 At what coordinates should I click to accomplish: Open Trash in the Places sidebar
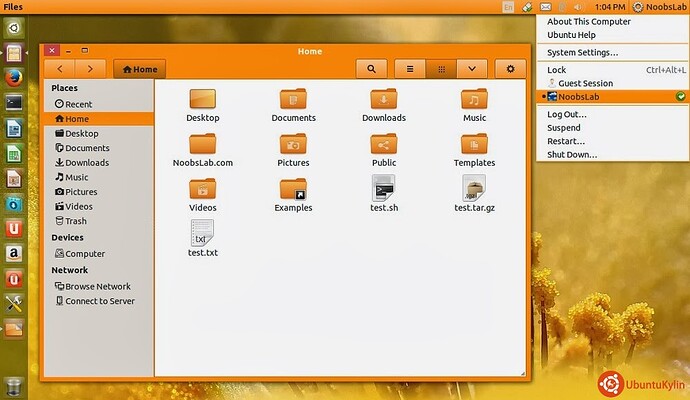pyautogui.click(x=75, y=221)
